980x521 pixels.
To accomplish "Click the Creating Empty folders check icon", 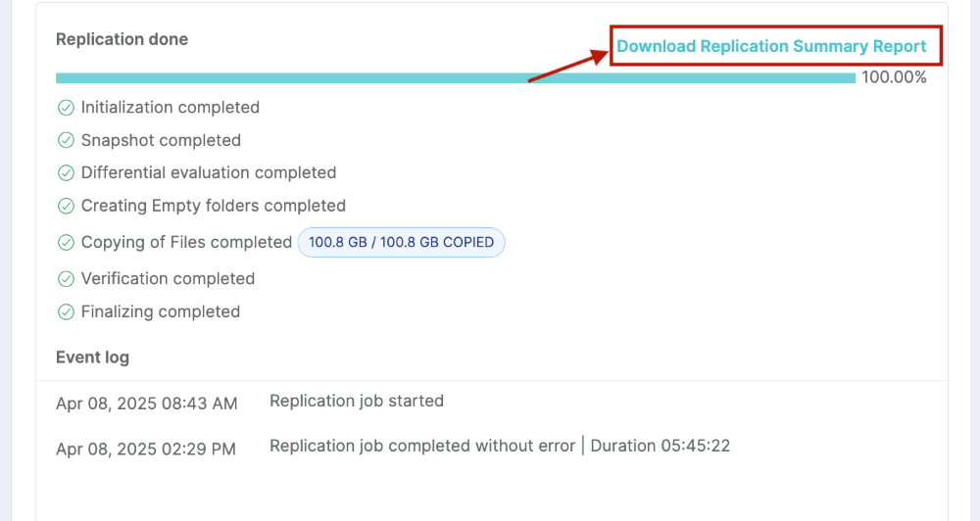I will pos(66,207).
